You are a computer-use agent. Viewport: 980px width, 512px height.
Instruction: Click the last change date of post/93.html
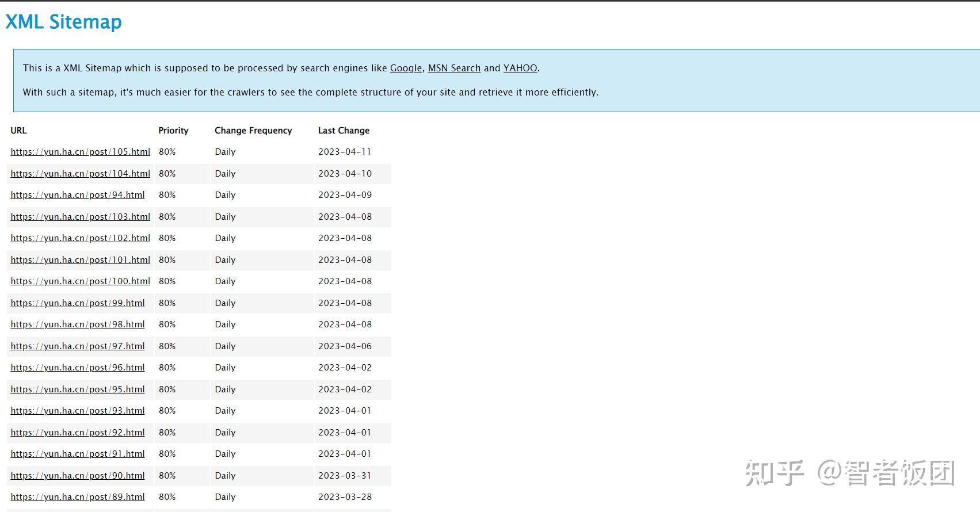click(345, 411)
